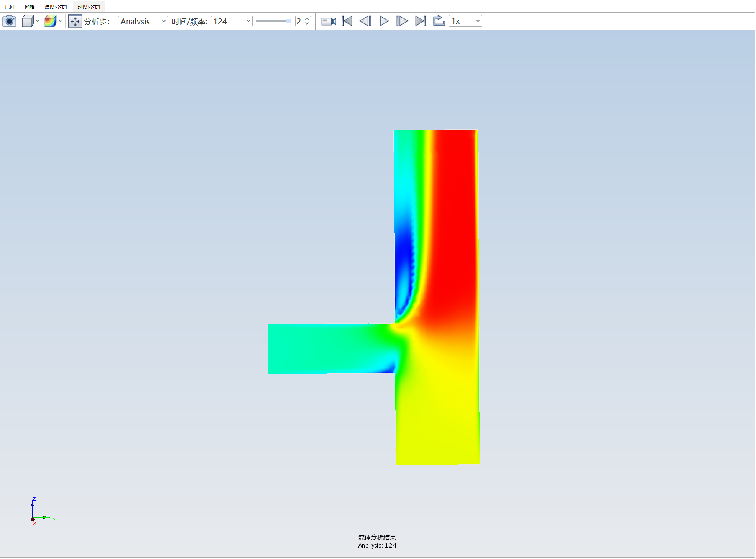Jump to the last frame
The height and width of the screenshot is (559, 756).
(421, 21)
